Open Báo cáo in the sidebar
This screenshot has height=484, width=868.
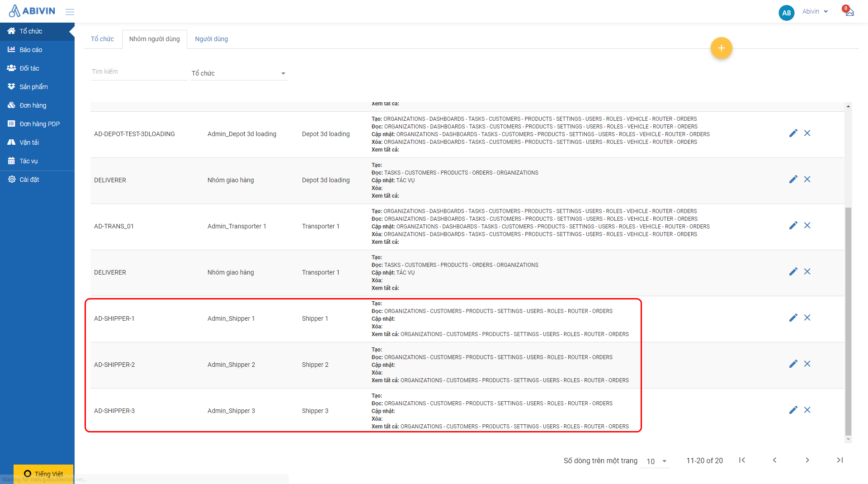37,50
